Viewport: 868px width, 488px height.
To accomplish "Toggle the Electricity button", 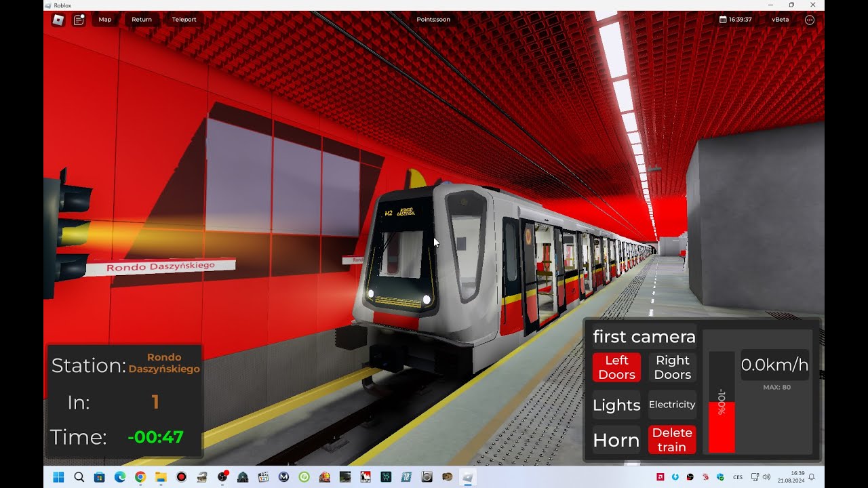I will click(x=672, y=405).
